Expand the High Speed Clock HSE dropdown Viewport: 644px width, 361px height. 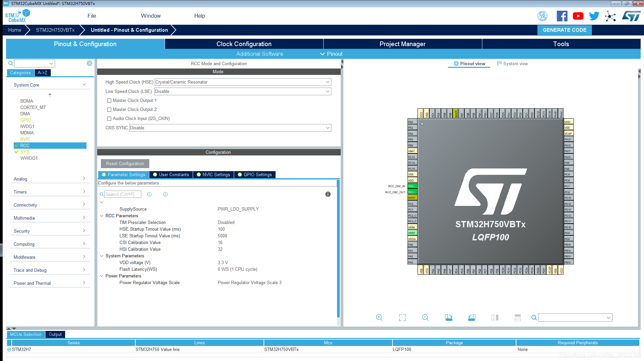327,82
